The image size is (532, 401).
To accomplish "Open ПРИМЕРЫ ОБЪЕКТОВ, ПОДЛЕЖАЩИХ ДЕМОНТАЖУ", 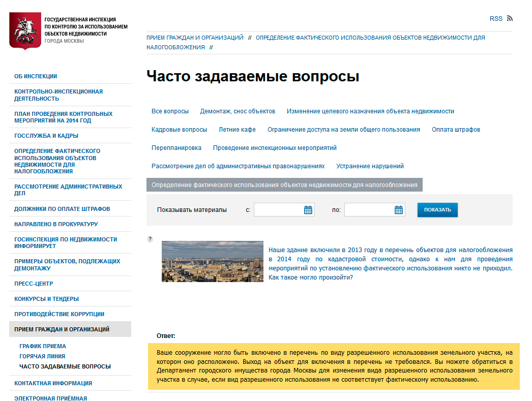I will point(67,265).
